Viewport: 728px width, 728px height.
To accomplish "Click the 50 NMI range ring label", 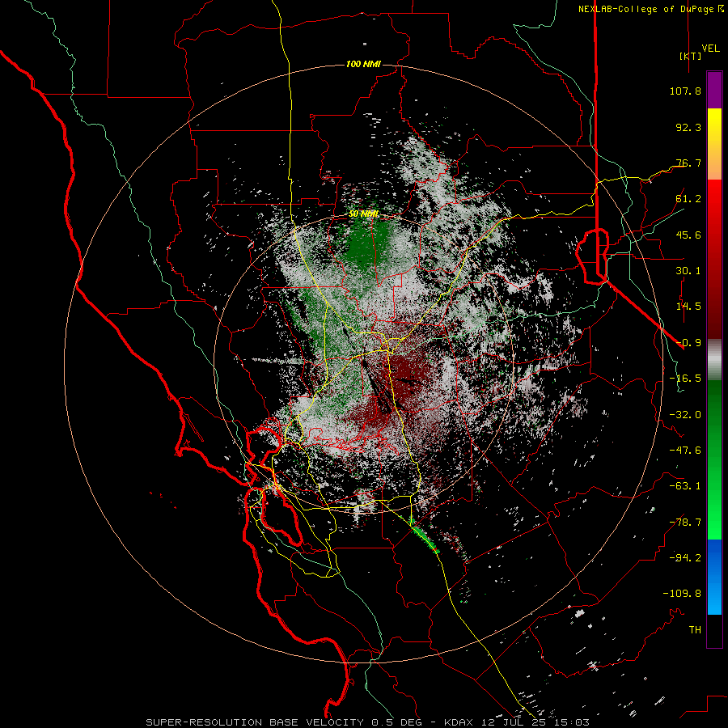I will (x=363, y=214).
